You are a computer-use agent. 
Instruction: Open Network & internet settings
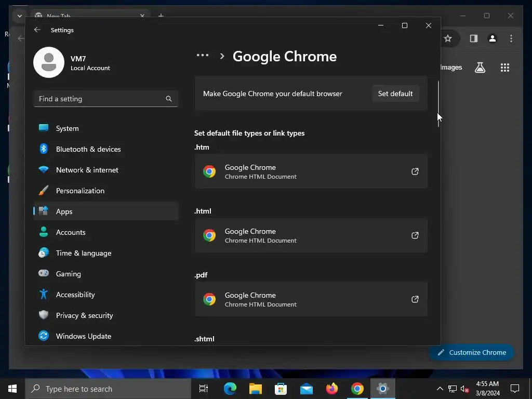pos(106,170)
